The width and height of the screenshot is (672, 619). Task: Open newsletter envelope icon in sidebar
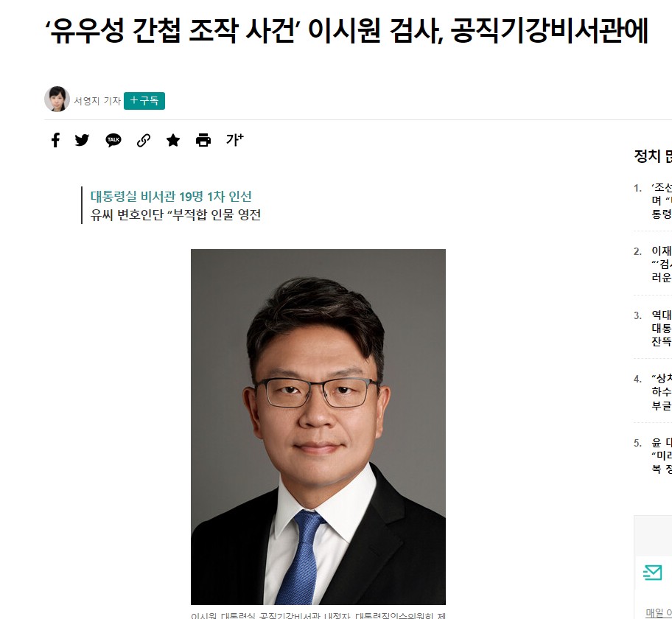tap(652, 573)
